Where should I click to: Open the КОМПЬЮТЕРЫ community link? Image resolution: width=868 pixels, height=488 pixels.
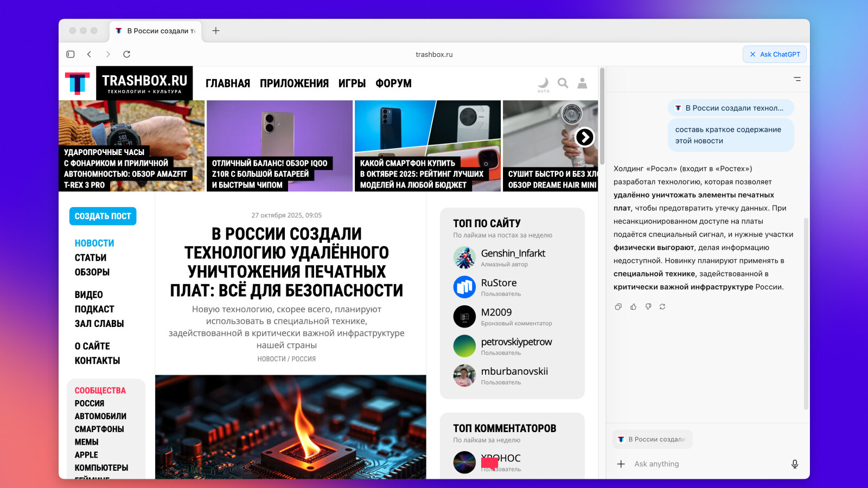(x=101, y=468)
